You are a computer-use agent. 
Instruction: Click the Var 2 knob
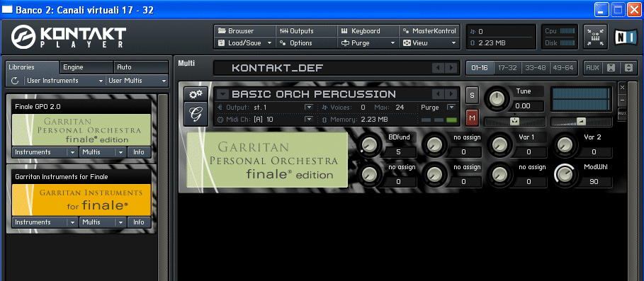pyautogui.click(x=565, y=144)
